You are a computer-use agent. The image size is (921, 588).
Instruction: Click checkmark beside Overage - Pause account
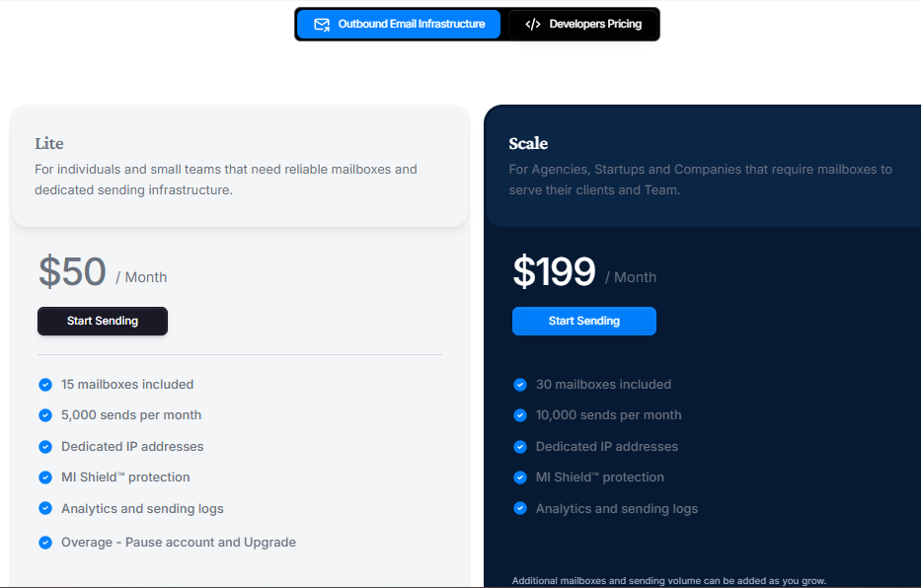(45, 543)
